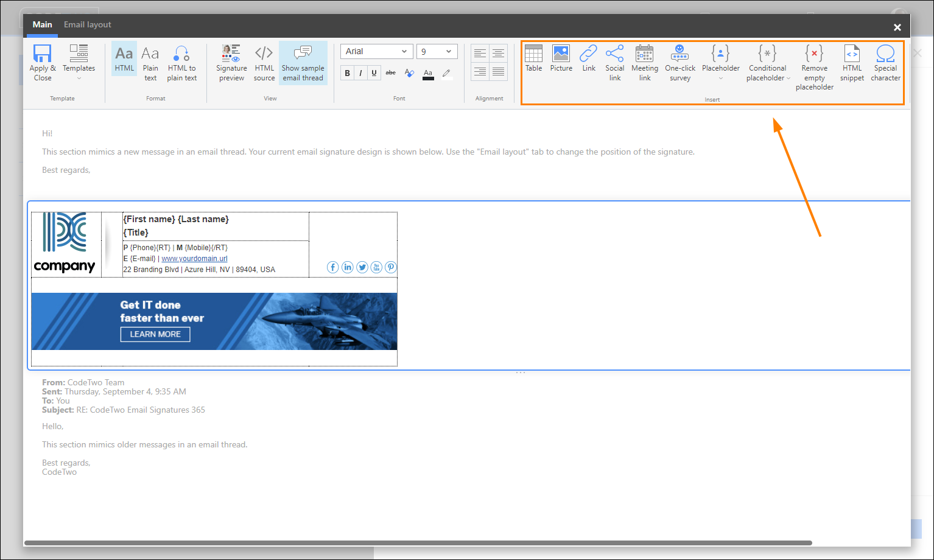Insert Remove empty placeholder tag
This screenshot has height=560, width=934.
815,68
